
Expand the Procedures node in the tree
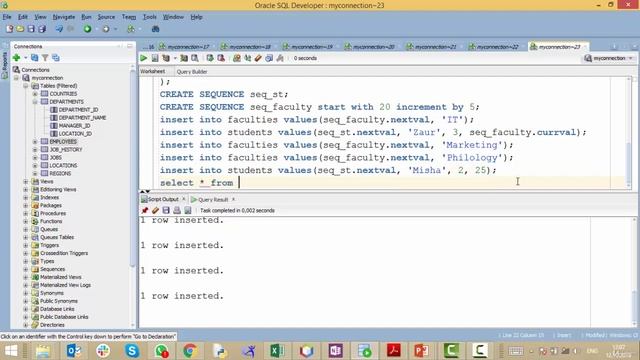point(26,213)
